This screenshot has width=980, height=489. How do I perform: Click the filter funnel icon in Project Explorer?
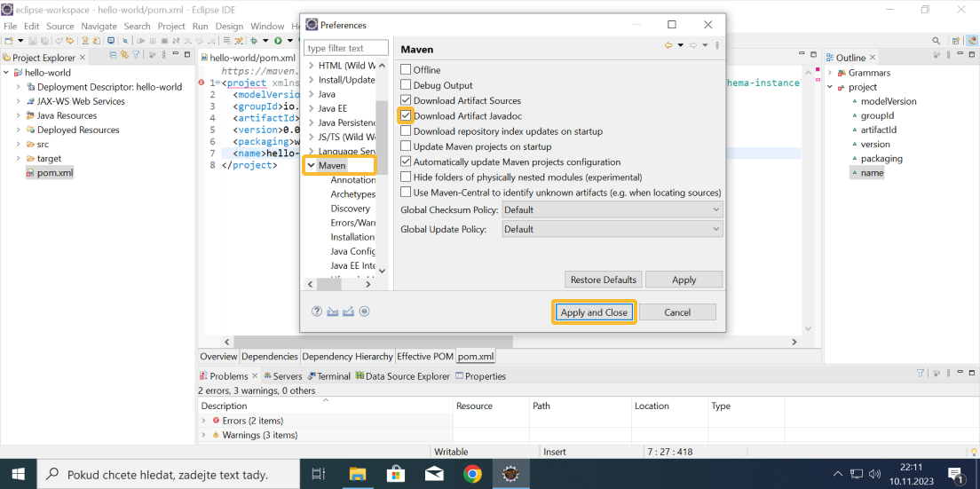point(136,55)
